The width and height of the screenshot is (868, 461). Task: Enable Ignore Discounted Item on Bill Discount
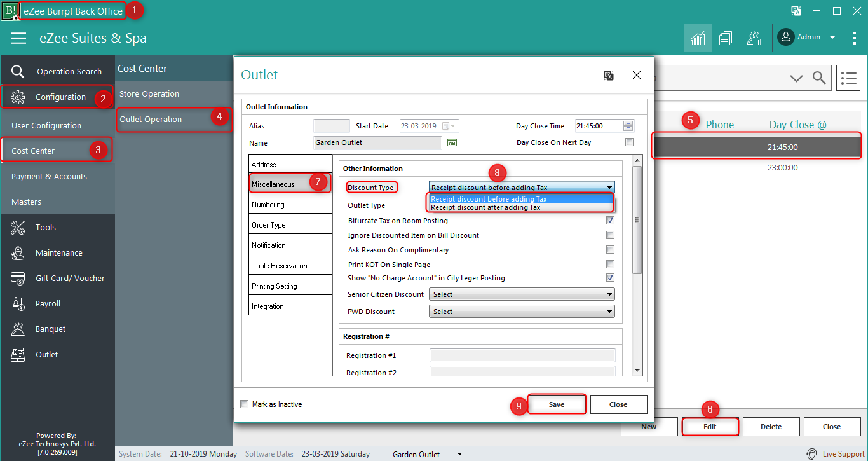(x=611, y=235)
